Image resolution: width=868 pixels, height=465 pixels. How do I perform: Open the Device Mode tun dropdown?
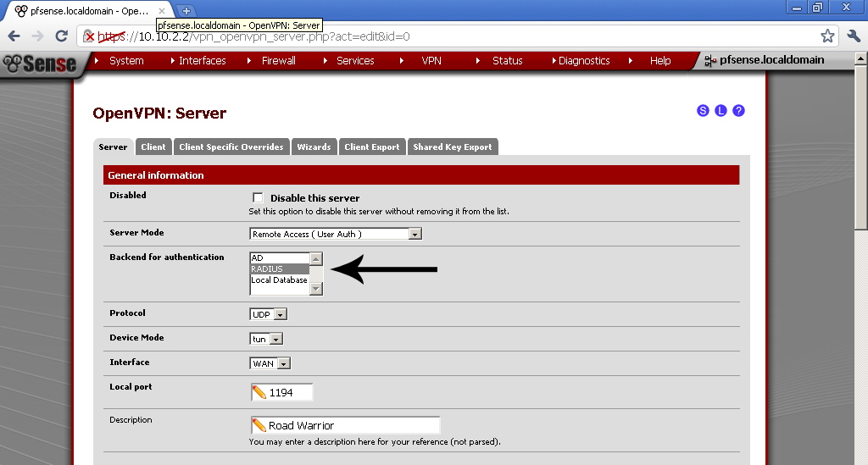click(266, 339)
